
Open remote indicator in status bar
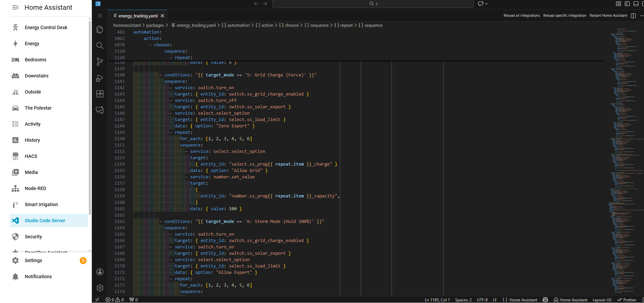click(97, 300)
